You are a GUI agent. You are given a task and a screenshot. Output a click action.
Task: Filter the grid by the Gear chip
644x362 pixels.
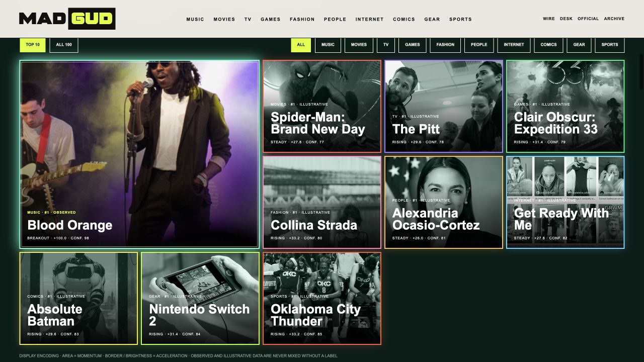pyautogui.click(x=579, y=45)
